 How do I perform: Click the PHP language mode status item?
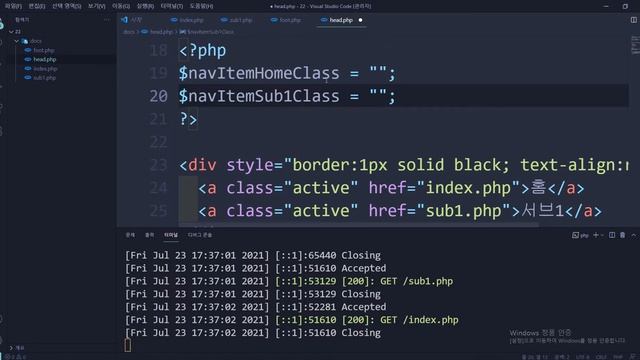pos(617,357)
